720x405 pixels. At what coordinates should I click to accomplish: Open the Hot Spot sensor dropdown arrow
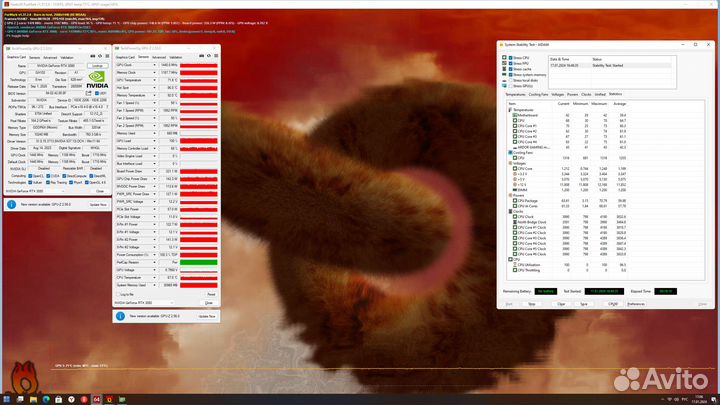pyautogui.click(x=154, y=88)
